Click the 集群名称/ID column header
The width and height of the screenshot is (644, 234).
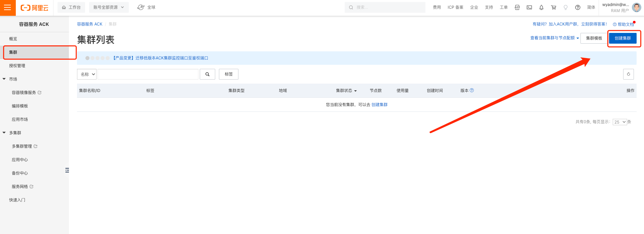click(90, 91)
